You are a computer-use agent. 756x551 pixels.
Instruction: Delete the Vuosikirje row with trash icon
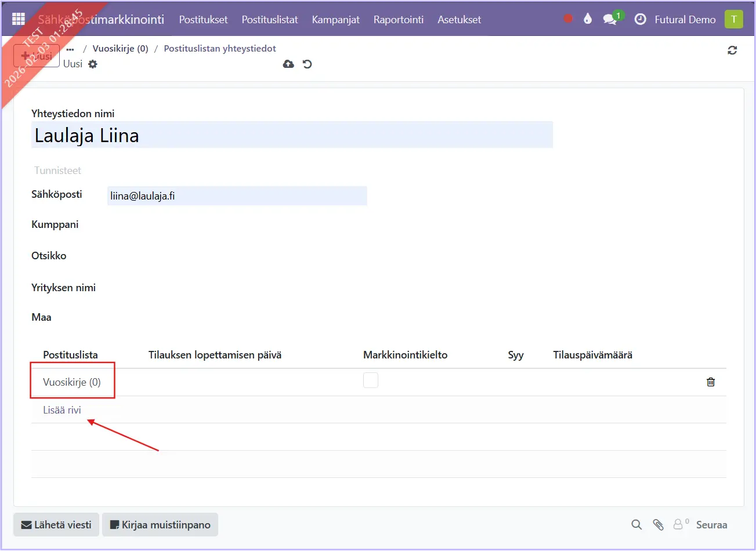(711, 382)
